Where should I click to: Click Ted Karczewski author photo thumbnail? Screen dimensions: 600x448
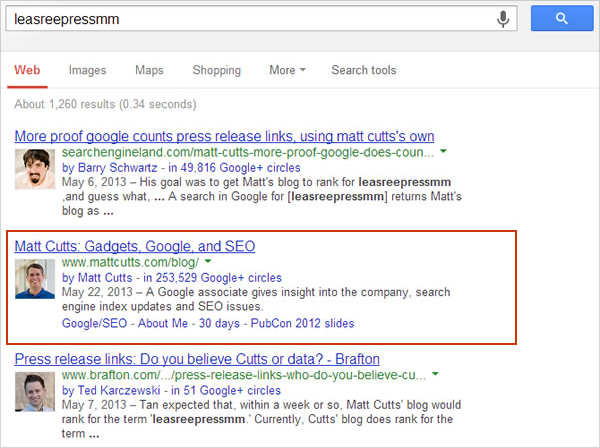pyautogui.click(x=35, y=391)
